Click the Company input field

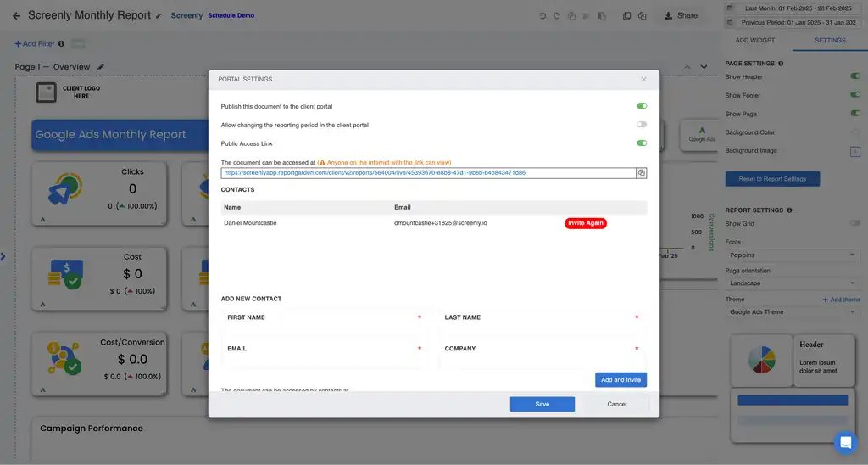(x=542, y=361)
